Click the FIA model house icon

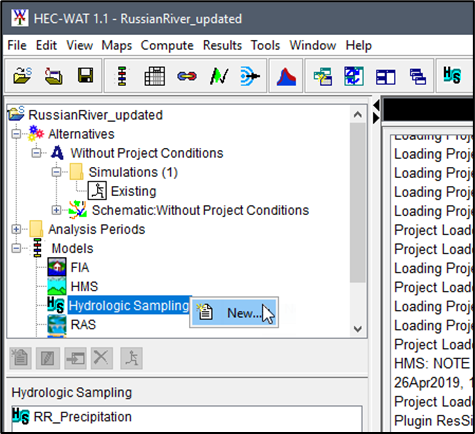57,267
